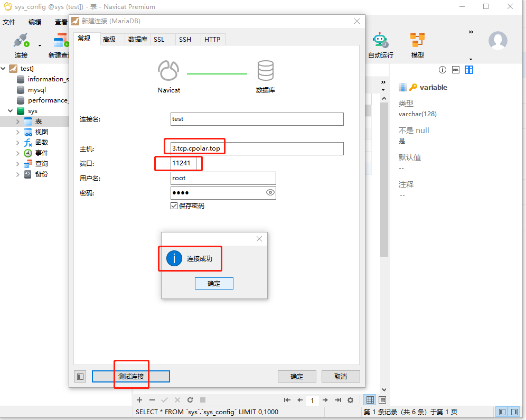
Task: Switch to the 数据库 tab
Action: tap(137, 39)
